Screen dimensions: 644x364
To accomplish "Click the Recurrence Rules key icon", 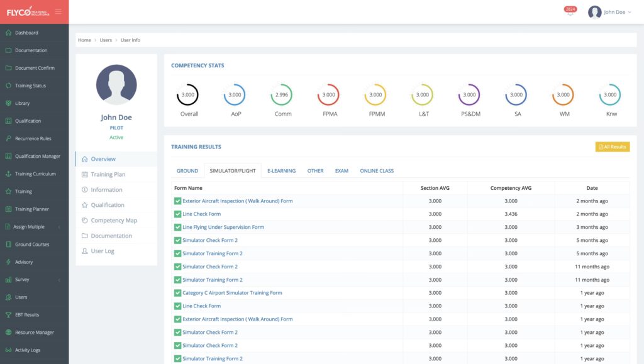I will point(8,138).
